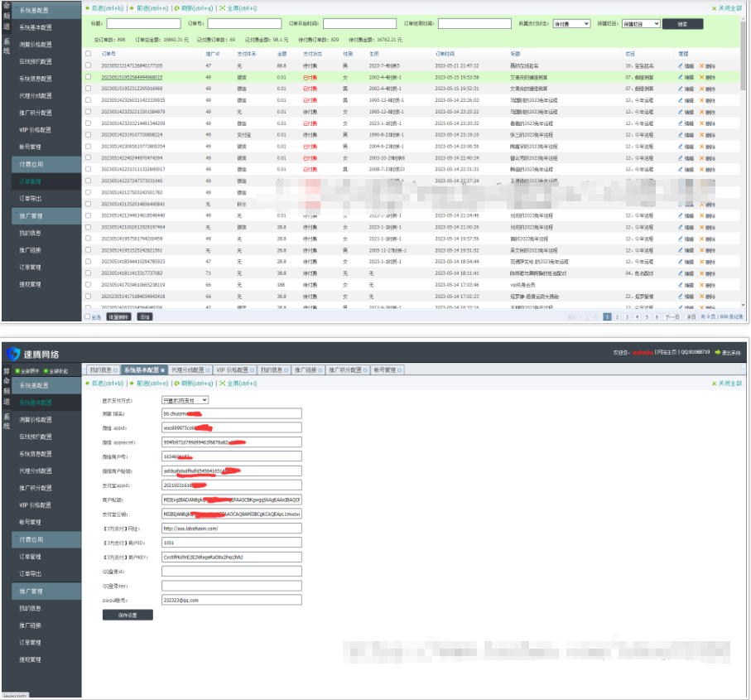Click the 退出系统 logout arrow icon

[x=718, y=352]
